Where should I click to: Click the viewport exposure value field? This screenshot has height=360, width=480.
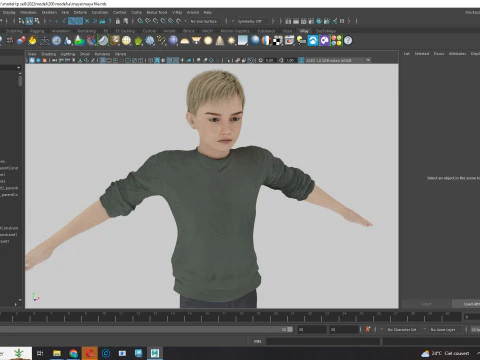pyautogui.click(x=270, y=60)
